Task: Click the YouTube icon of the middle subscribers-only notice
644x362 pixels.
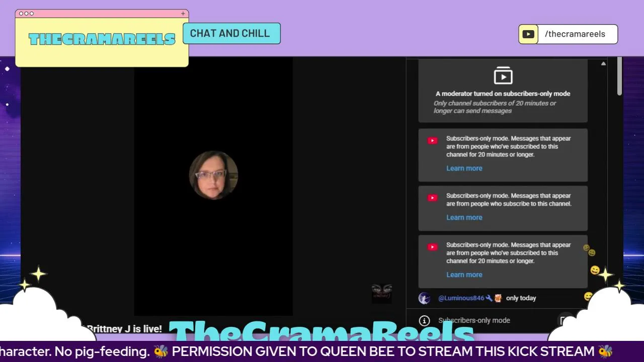Action: 432,198
